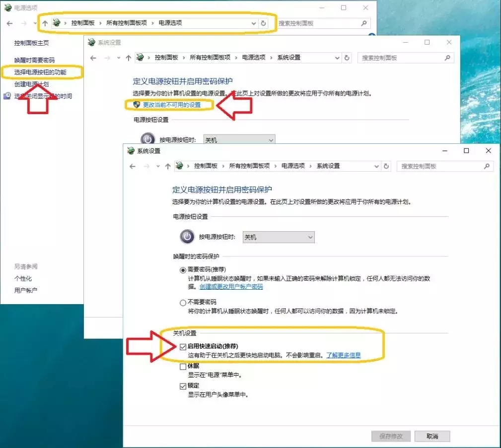Disable the 启用快速启动(推荐) checkbox
Image resolution: width=501 pixels, height=448 pixels.
coord(183,346)
